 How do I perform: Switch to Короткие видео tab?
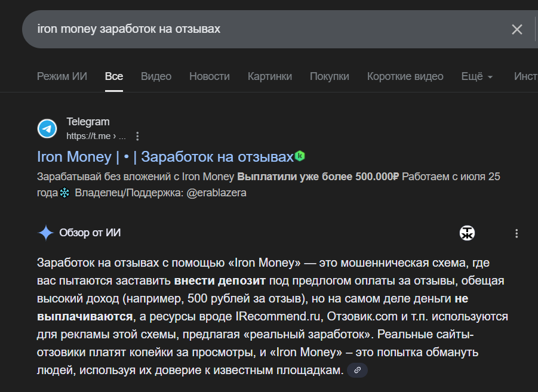coord(405,76)
